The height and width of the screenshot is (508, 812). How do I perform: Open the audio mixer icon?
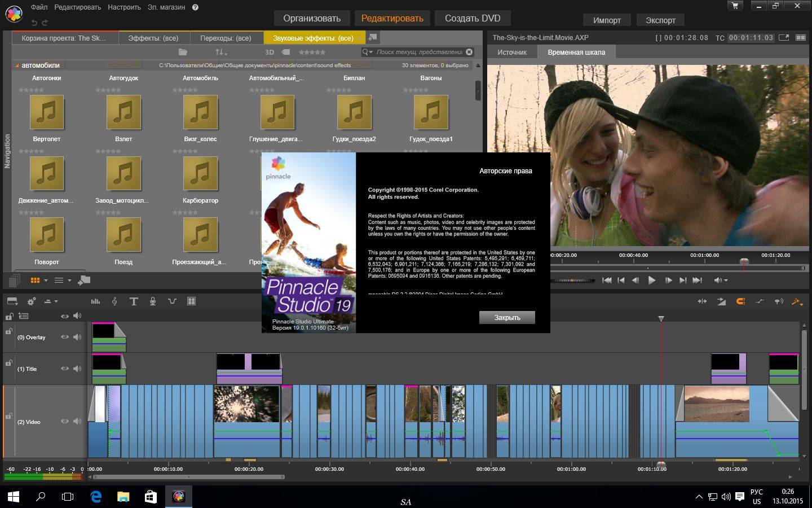95,301
